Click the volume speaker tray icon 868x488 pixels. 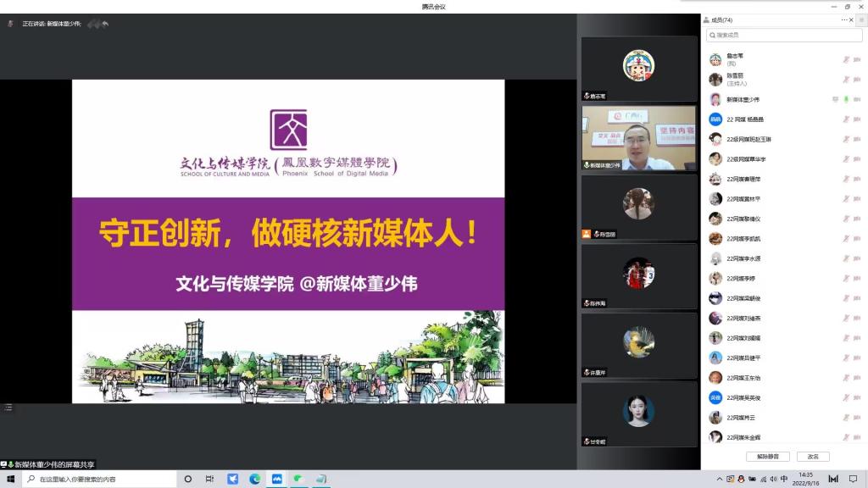click(x=773, y=480)
